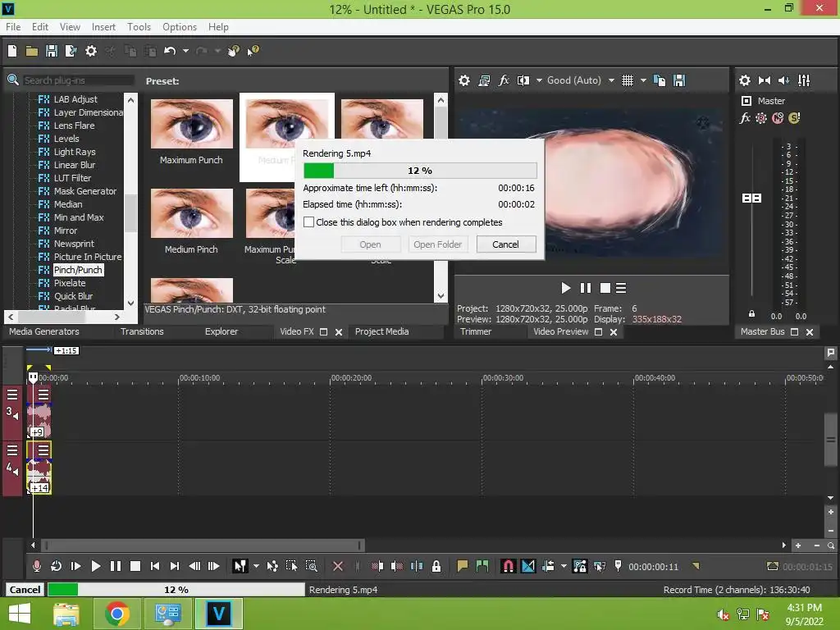Image resolution: width=840 pixels, height=630 pixels.
Task: Open Overlays grid dropdown arrow
Action: click(x=643, y=80)
